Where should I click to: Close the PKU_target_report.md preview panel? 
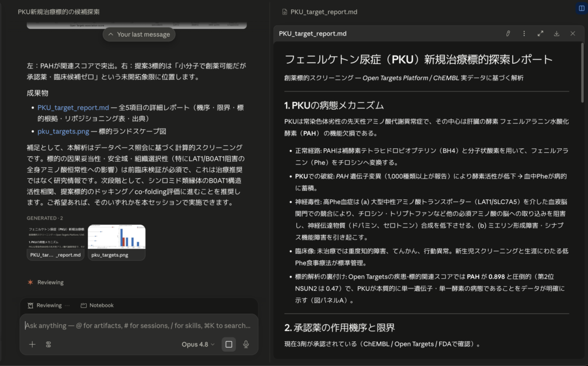pos(572,33)
